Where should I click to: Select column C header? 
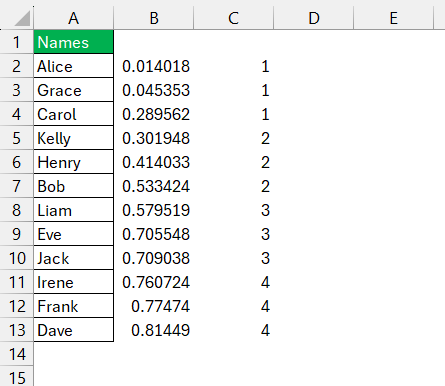pos(233,18)
